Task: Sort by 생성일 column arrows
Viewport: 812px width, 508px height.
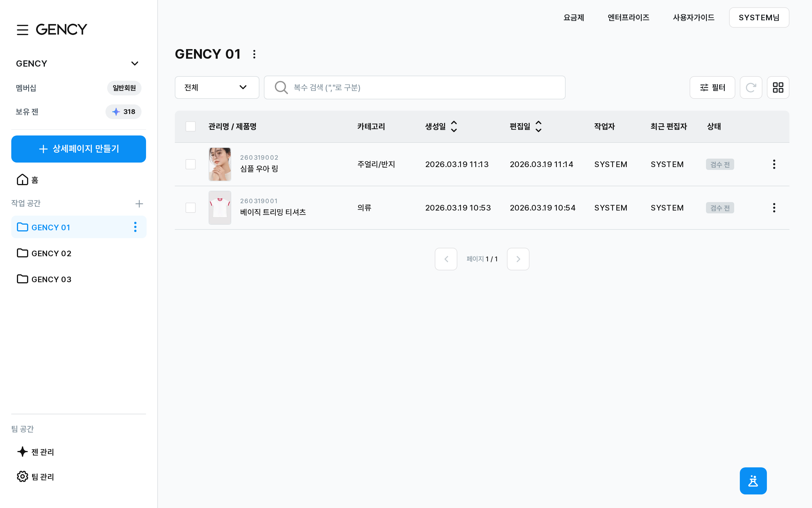Action: (454, 127)
